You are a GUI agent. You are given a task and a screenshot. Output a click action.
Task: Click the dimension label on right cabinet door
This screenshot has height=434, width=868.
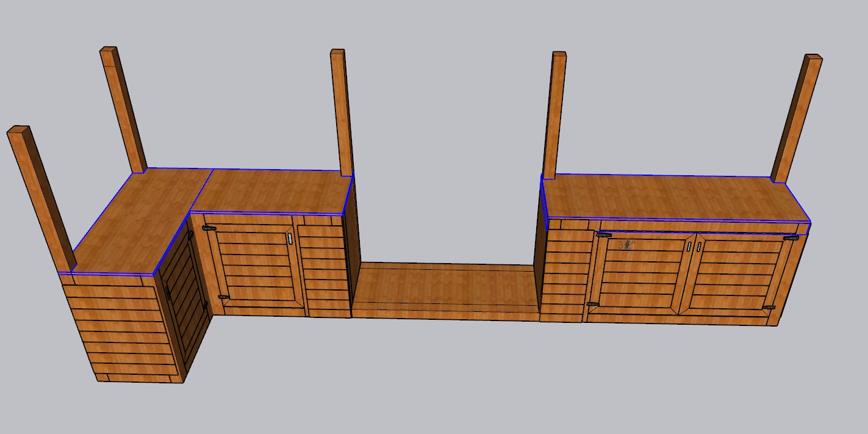[626, 245]
